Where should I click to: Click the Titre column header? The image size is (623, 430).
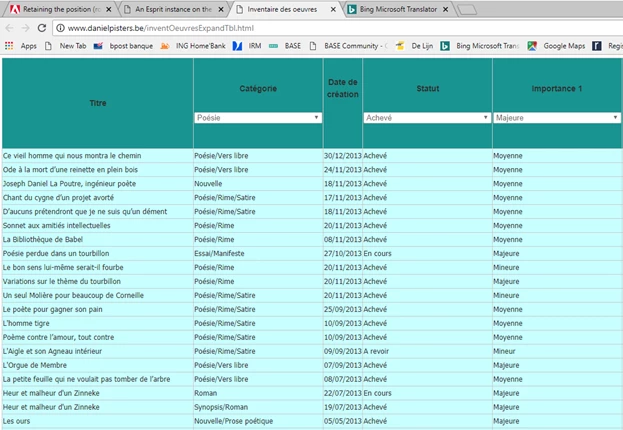[x=98, y=103]
